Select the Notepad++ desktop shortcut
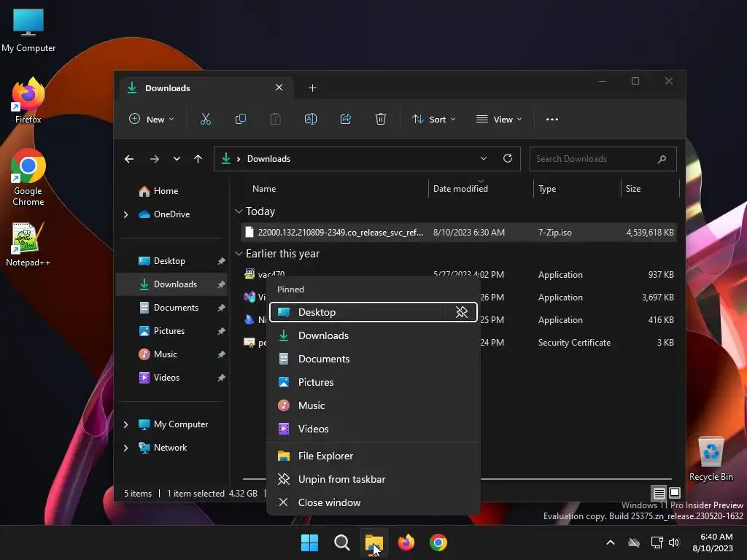The width and height of the screenshot is (747, 560). click(x=28, y=245)
